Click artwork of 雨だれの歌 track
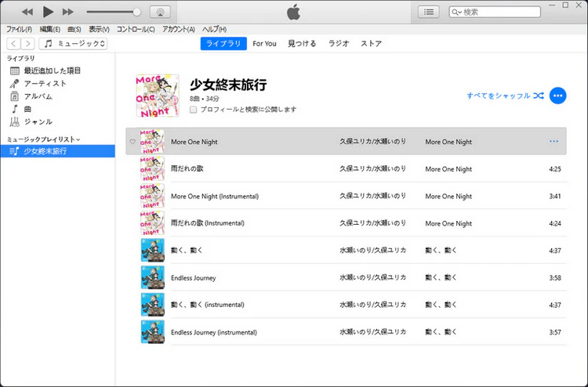 (x=152, y=169)
